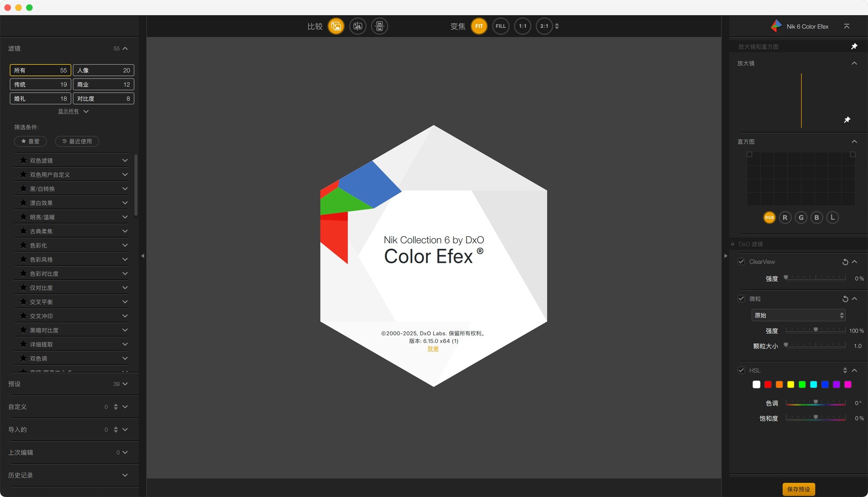Screen dimensions: 868x497
Task: Select the single image compare view icon
Action: coord(336,26)
